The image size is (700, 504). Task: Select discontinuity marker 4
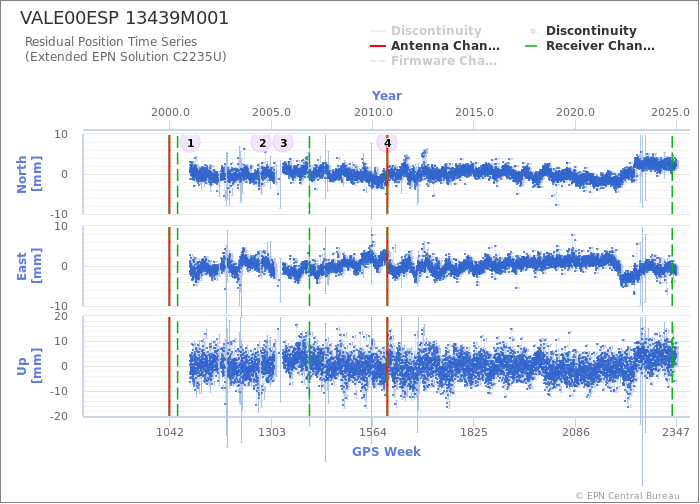coord(387,143)
